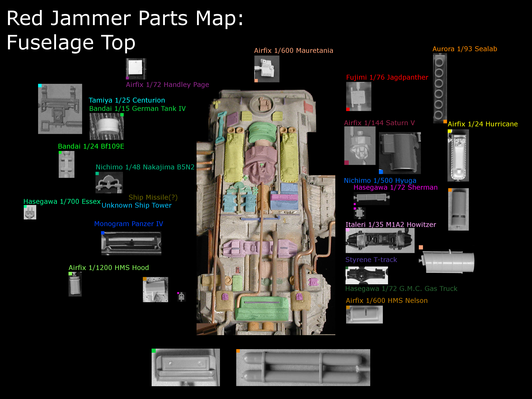The image size is (532, 399).
Task: Select the tall Sealab strip with six rings
Action: [x=440, y=88]
